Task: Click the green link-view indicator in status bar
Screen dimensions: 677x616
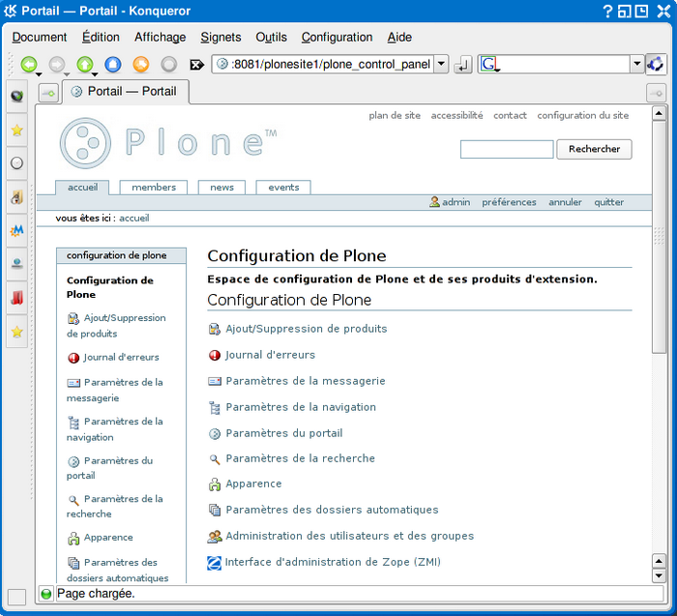Action: [46, 595]
